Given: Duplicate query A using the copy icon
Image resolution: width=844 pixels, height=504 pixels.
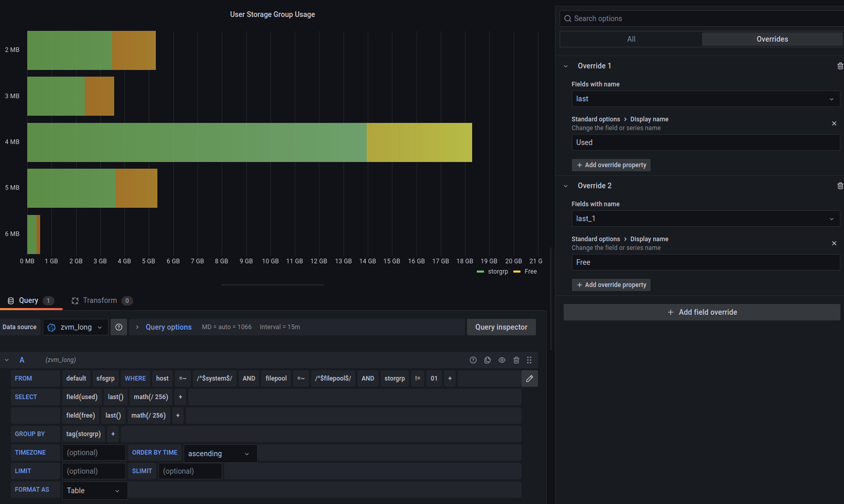Looking at the screenshot, I should (x=488, y=360).
